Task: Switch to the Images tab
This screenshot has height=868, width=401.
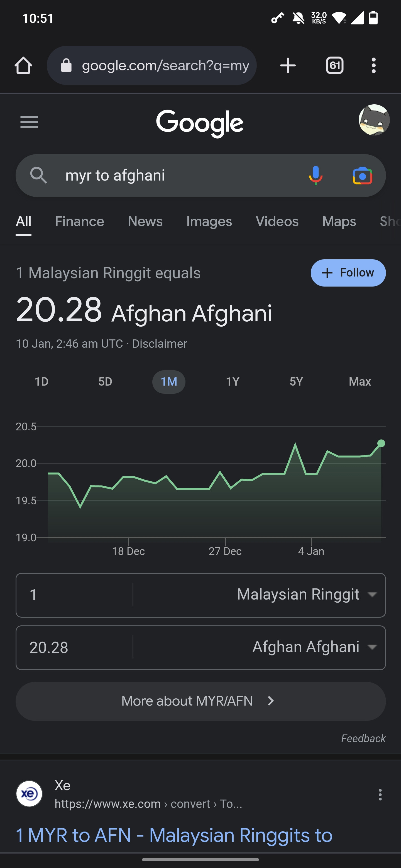Action: click(x=209, y=221)
